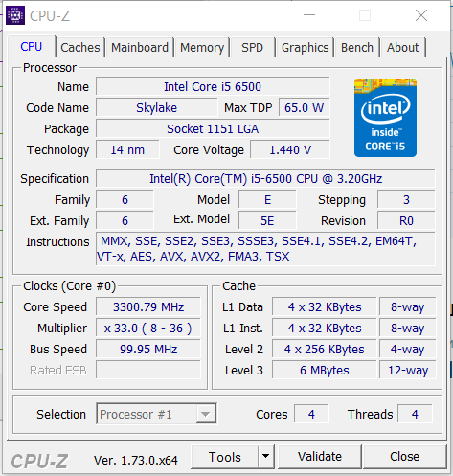
Task: Click the Instructions list field
Action: (265, 249)
